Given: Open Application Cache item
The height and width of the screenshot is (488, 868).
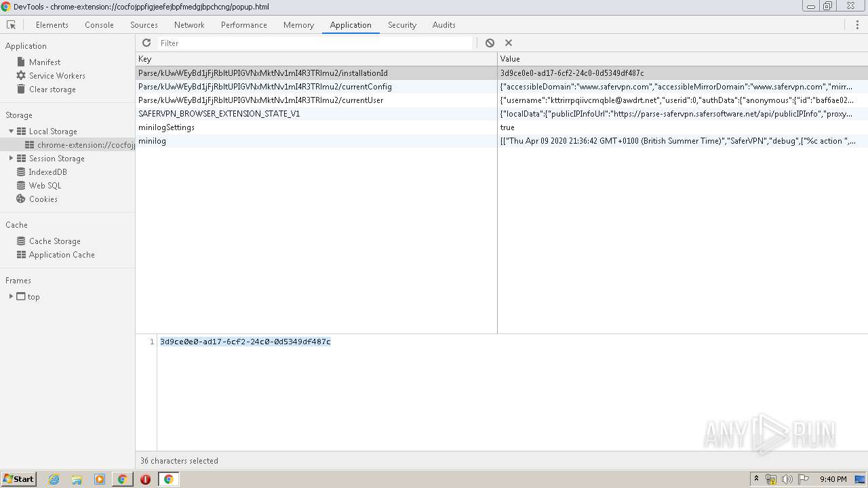Looking at the screenshot, I should 62,255.
